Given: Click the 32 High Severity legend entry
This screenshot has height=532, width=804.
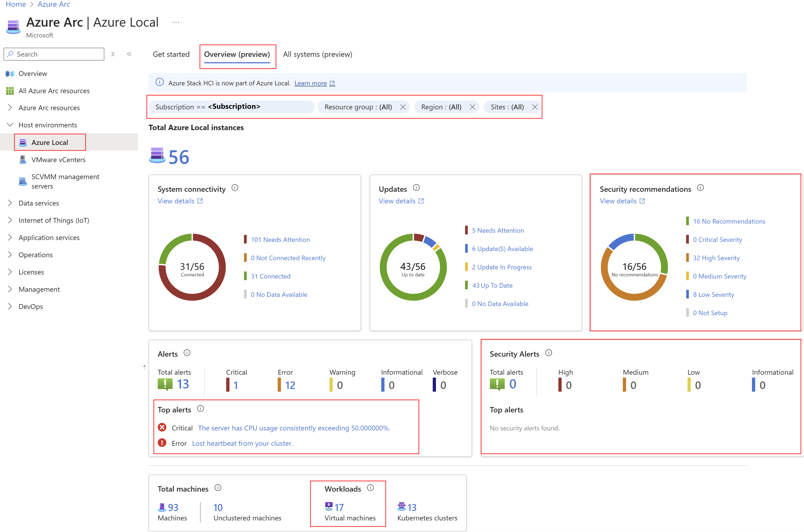Looking at the screenshot, I should (x=716, y=258).
